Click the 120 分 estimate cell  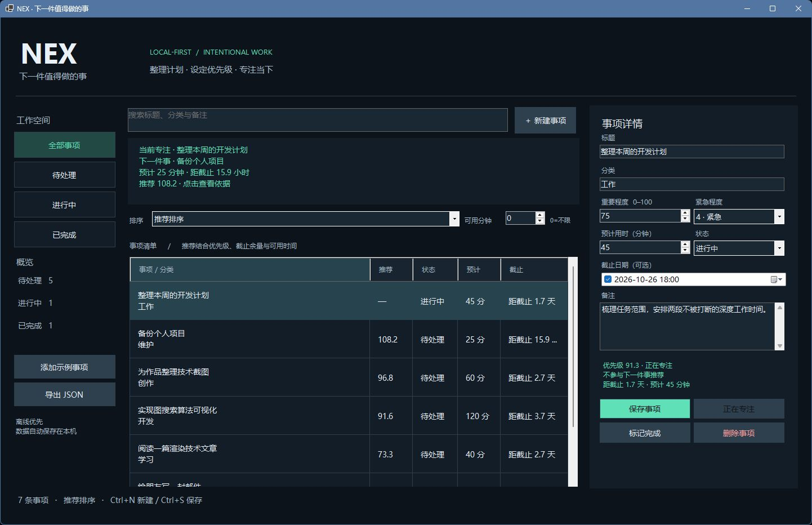tap(479, 416)
